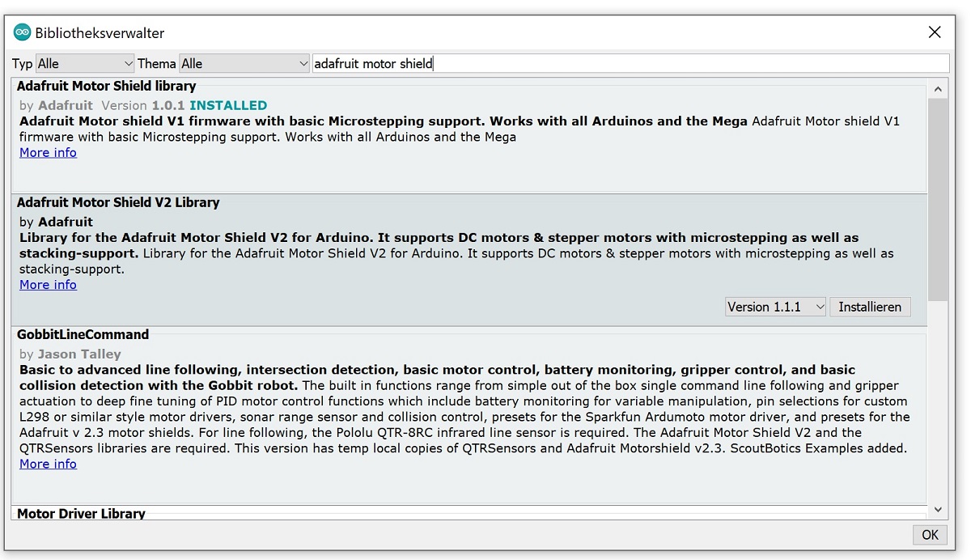Click the author name Jason Talley

click(x=79, y=354)
